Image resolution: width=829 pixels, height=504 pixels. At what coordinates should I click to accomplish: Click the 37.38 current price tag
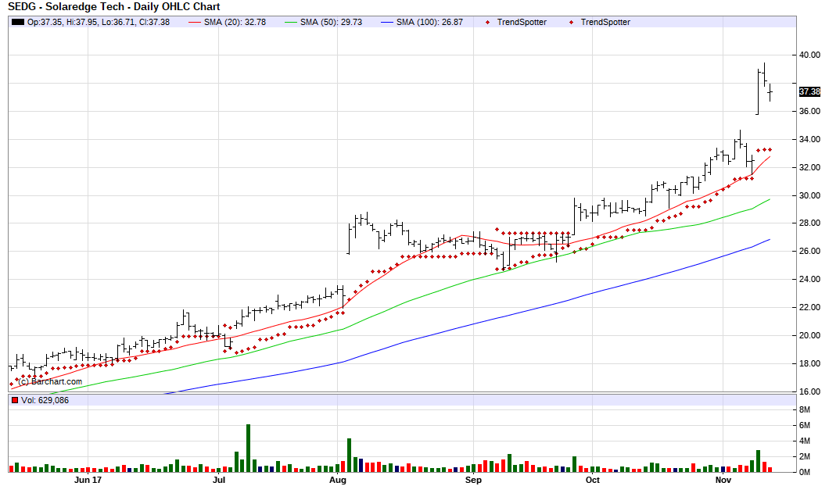(x=809, y=92)
